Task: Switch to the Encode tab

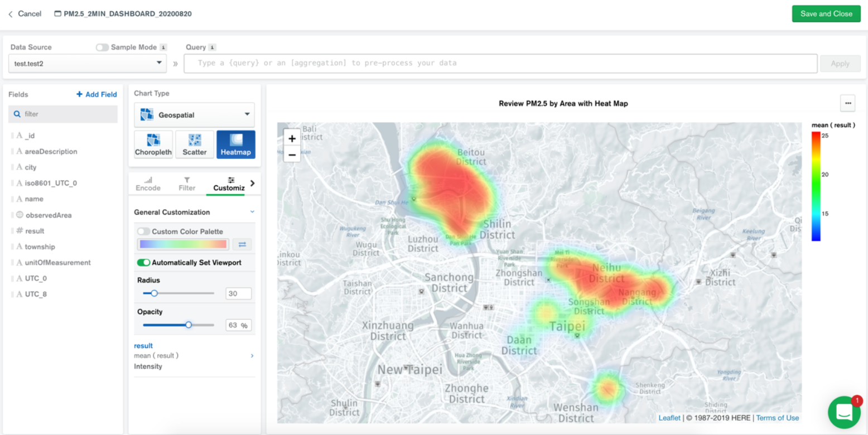Action: tap(147, 183)
